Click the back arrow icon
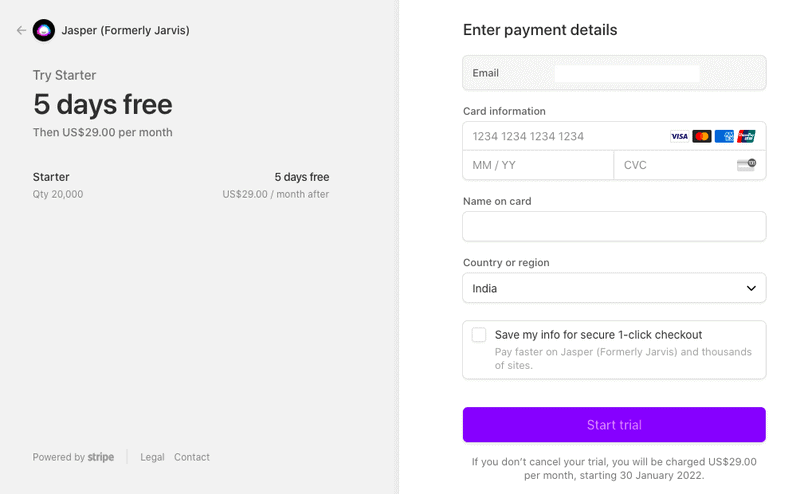The width and height of the screenshot is (800, 494). coord(21,30)
